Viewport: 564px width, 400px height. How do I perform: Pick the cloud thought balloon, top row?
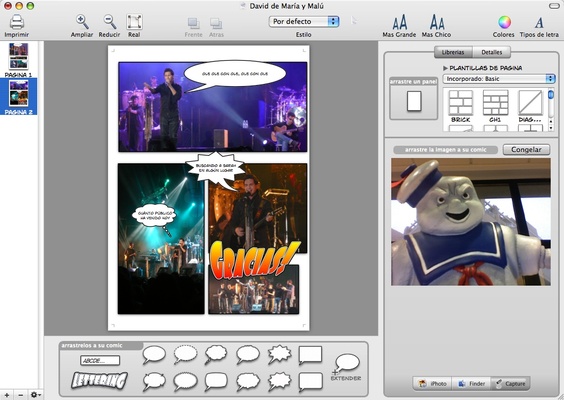tap(216, 355)
